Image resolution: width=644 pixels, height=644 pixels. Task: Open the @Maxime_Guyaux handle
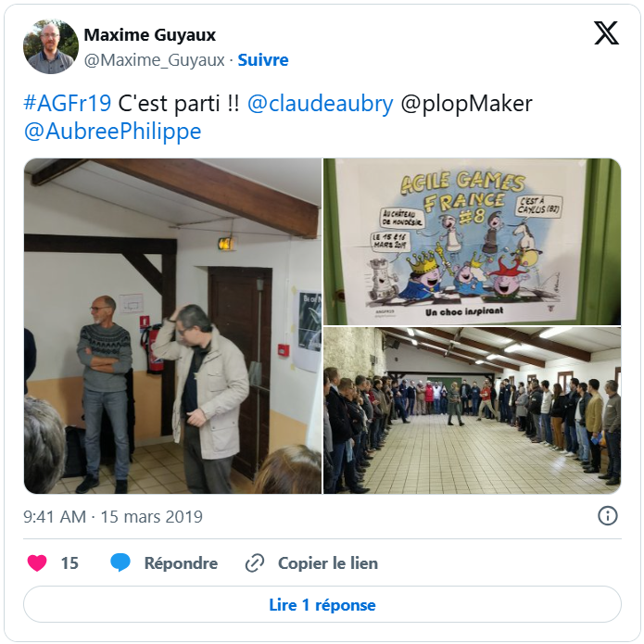pos(154,60)
